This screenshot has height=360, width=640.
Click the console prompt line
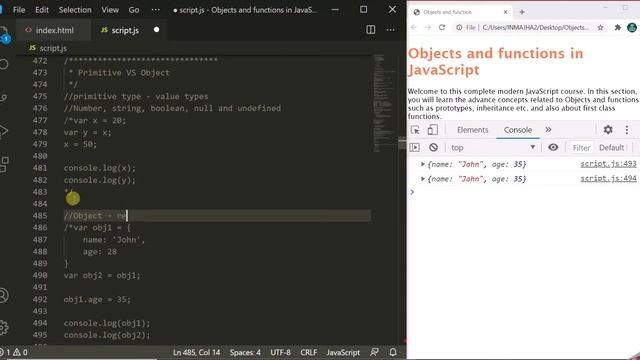(x=523, y=192)
